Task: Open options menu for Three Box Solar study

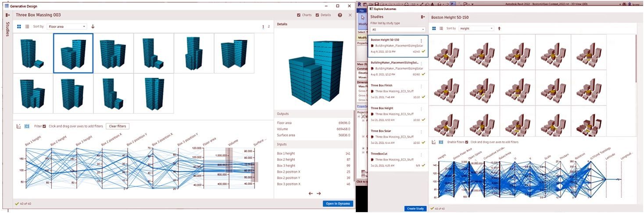Action: (x=421, y=133)
